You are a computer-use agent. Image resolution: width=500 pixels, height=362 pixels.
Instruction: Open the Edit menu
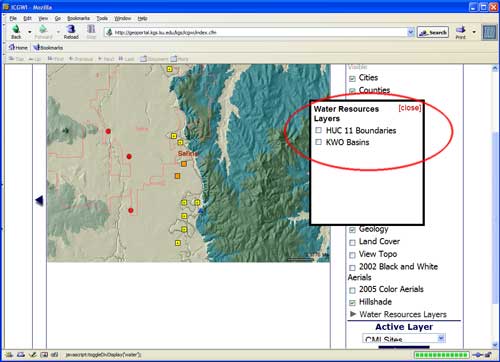[27, 18]
